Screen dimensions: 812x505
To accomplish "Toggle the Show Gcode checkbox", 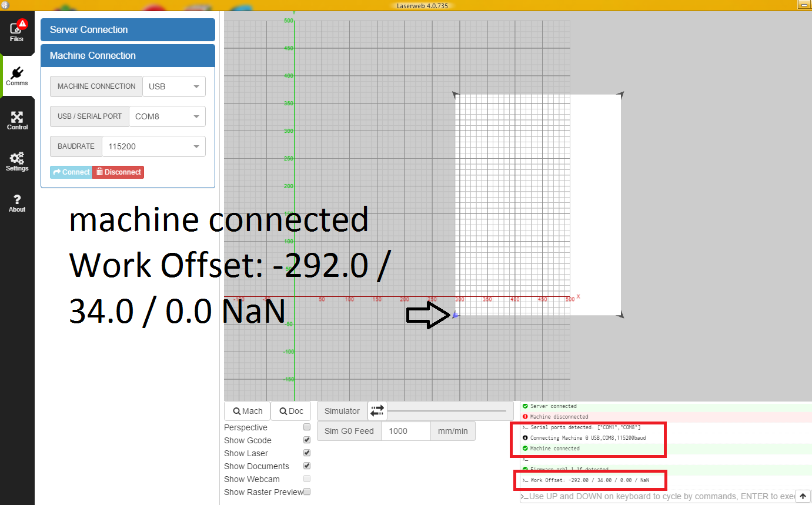I will pos(306,440).
